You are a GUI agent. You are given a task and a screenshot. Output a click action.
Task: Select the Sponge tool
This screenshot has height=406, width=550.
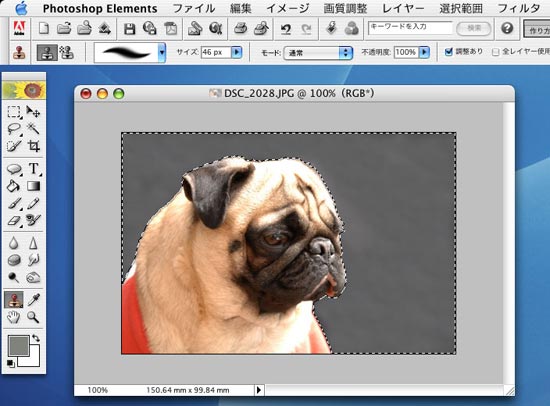coord(14,260)
